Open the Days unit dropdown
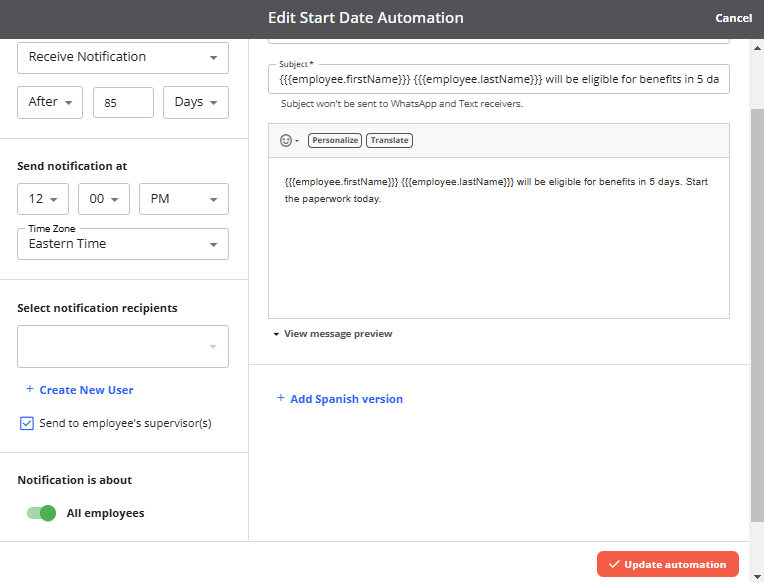 (195, 102)
